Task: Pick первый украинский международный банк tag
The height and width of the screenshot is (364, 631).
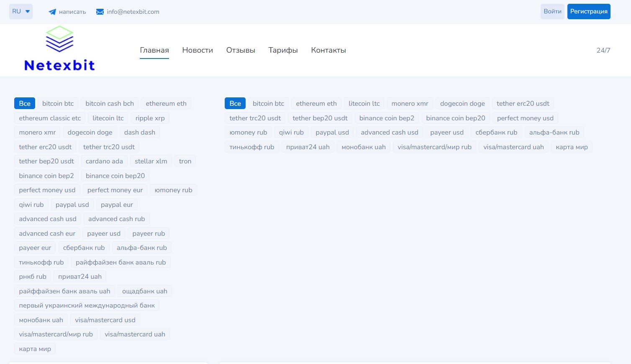Action: tap(87, 305)
